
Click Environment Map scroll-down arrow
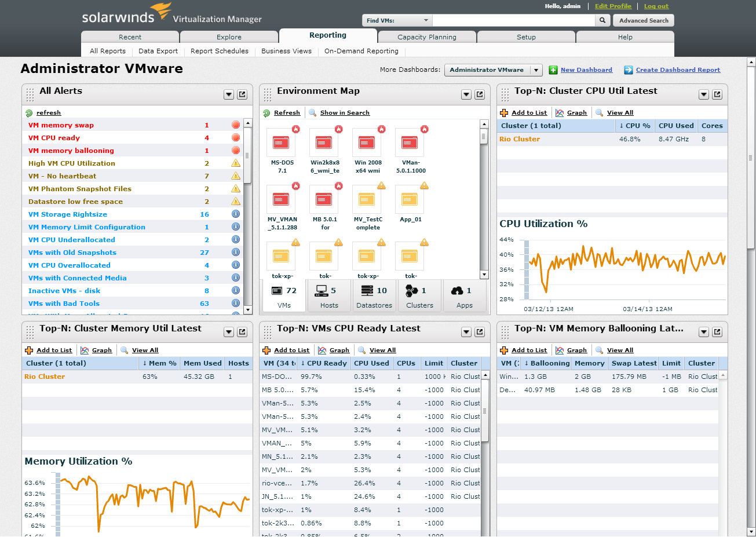click(484, 275)
